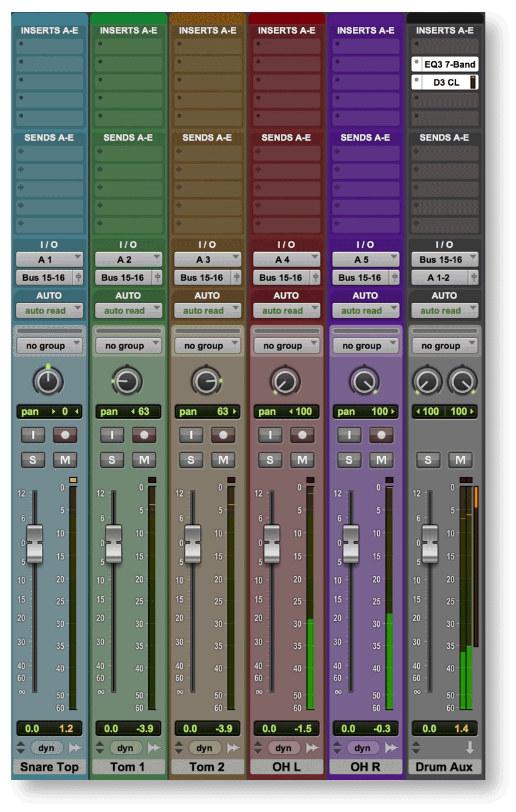Click the Drum Aux track name
Image resolution: width=516 pixels, height=812 pixels.
coord(444,767)
